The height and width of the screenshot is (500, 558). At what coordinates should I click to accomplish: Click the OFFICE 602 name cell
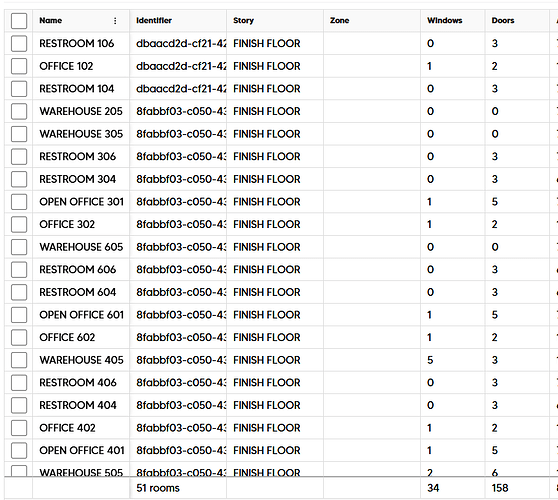(81, 337)
